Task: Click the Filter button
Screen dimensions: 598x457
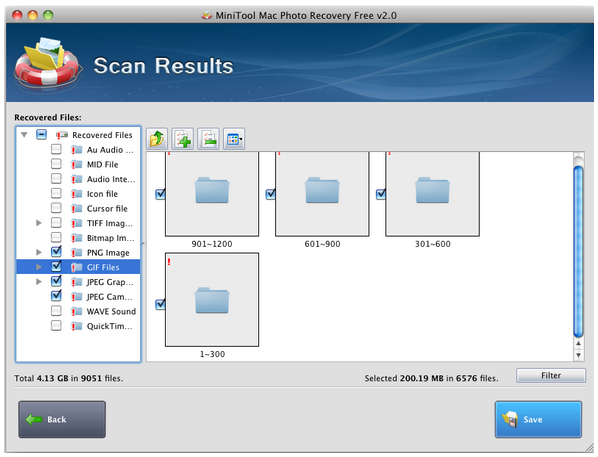Action: point(551,375)
